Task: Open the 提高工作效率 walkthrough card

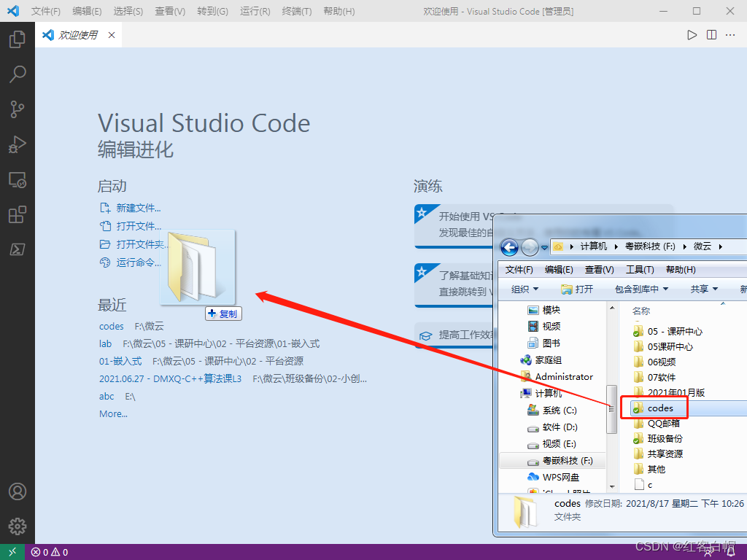Action: (454, 335)
